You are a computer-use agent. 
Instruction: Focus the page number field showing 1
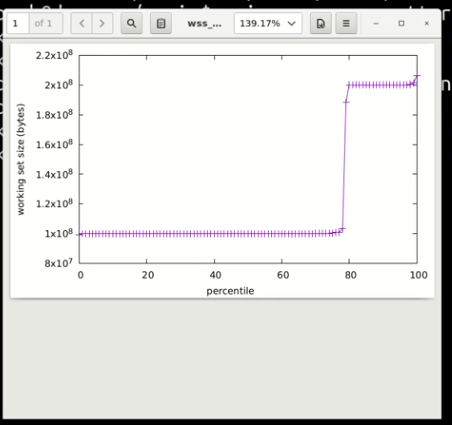[x=18, y=23]
